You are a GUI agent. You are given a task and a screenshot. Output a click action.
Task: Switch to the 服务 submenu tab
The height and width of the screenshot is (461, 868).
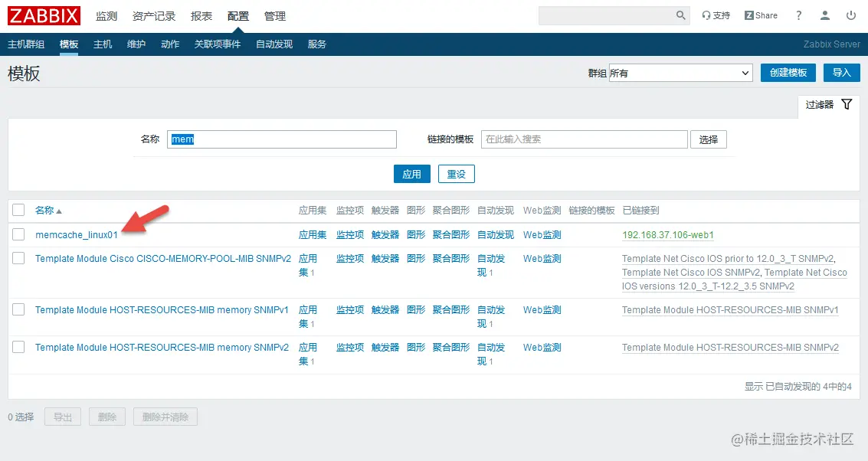(x=316, y=44)
